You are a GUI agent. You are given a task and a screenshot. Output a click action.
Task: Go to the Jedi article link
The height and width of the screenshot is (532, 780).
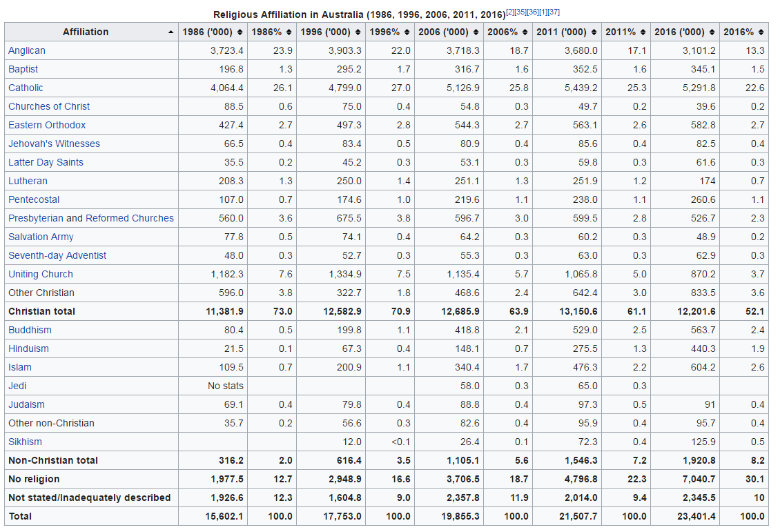(x=17, y=386)
